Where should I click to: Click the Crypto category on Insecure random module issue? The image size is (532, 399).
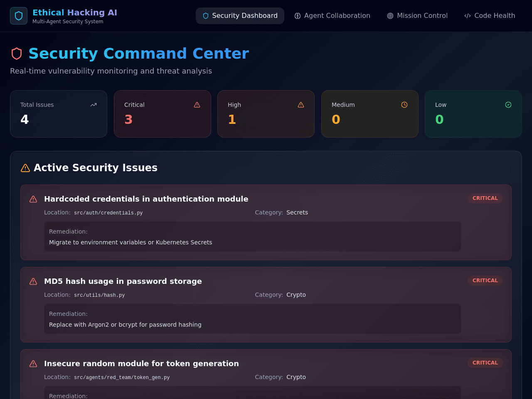click(x=296, y=377)
